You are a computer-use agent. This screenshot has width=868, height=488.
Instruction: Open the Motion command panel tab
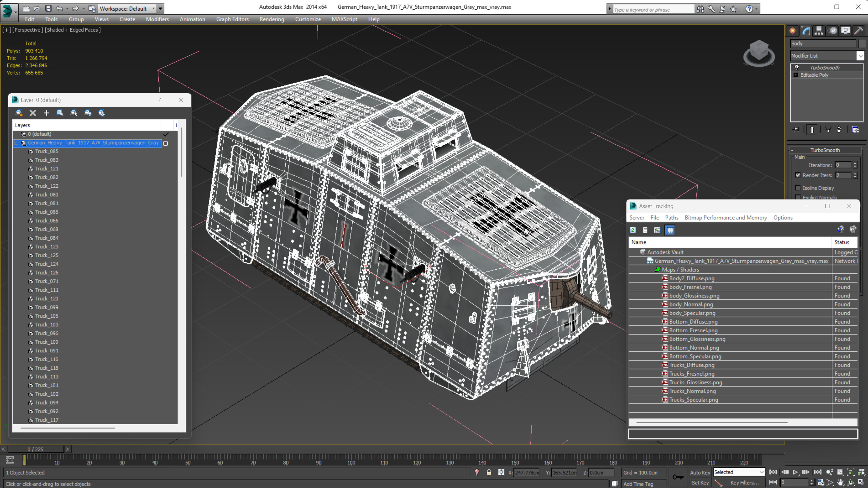[833, 31]
